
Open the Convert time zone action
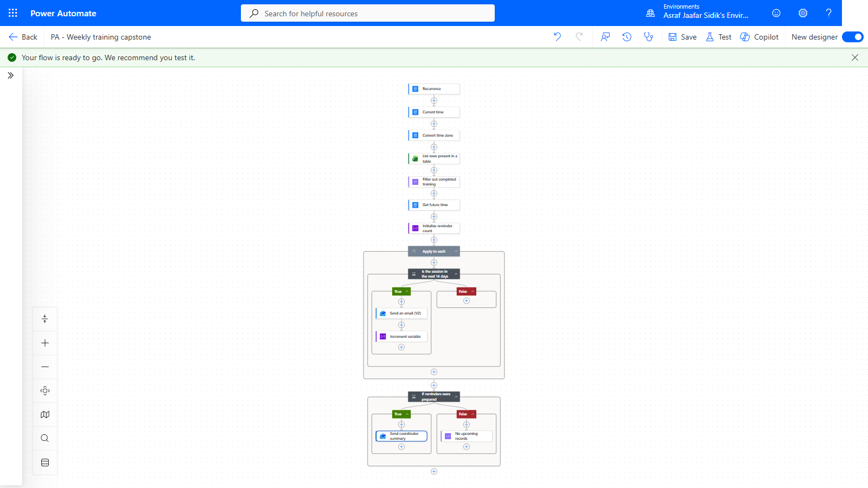[434, 136]
